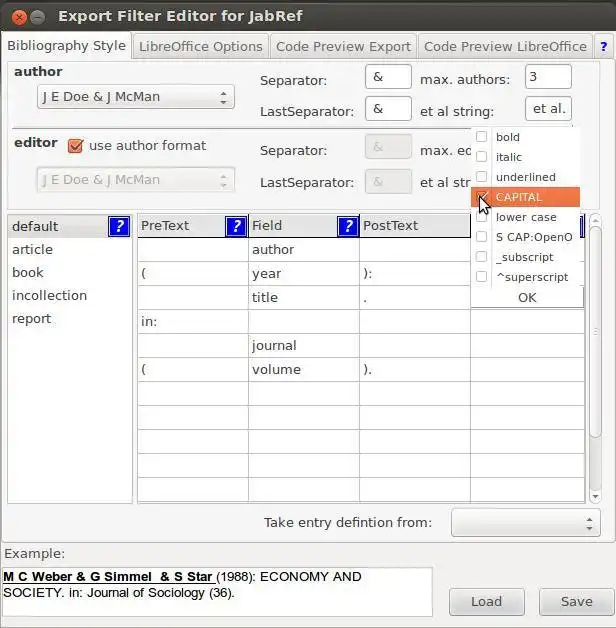The image size is (616, 628).
Task: Click author LastSeparator input field
Action: coord(388,109)
